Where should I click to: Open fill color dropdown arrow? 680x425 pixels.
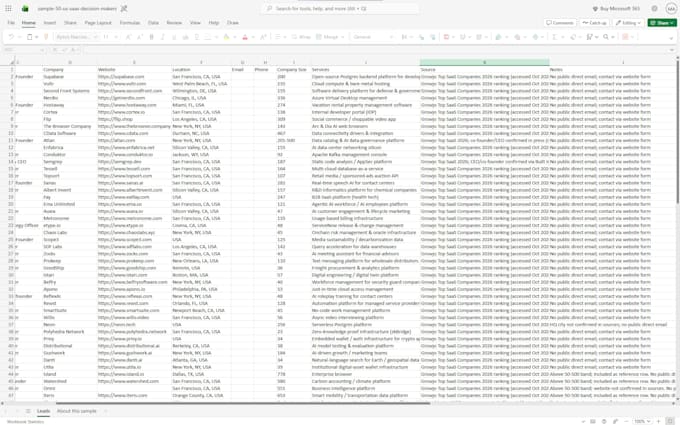[x=234, y=37]
